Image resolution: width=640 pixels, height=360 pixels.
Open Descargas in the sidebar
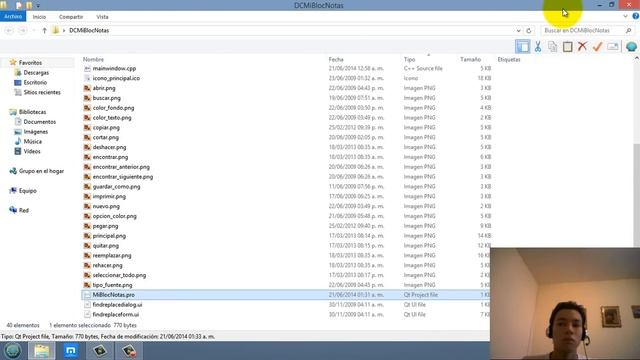[x=36, y=73]
